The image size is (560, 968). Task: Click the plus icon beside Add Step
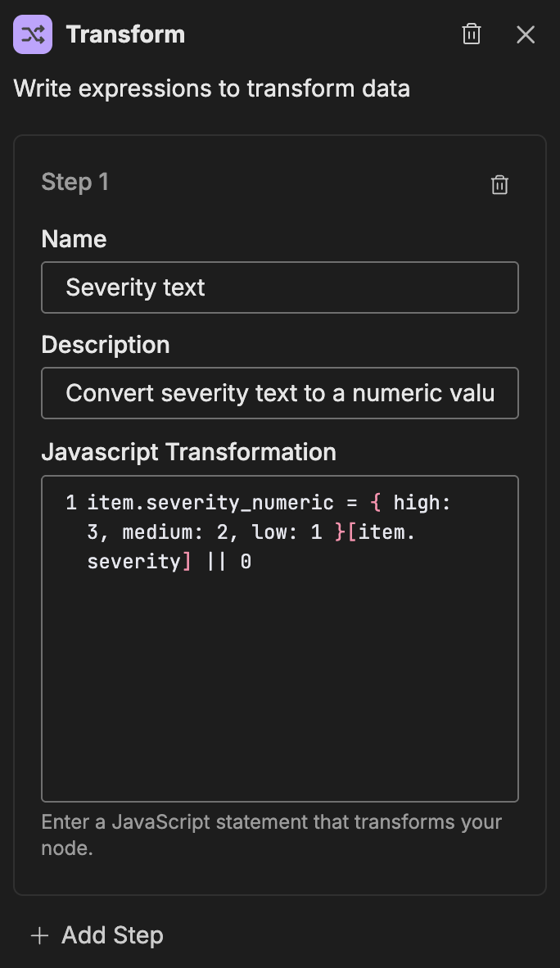pos(39,934)
